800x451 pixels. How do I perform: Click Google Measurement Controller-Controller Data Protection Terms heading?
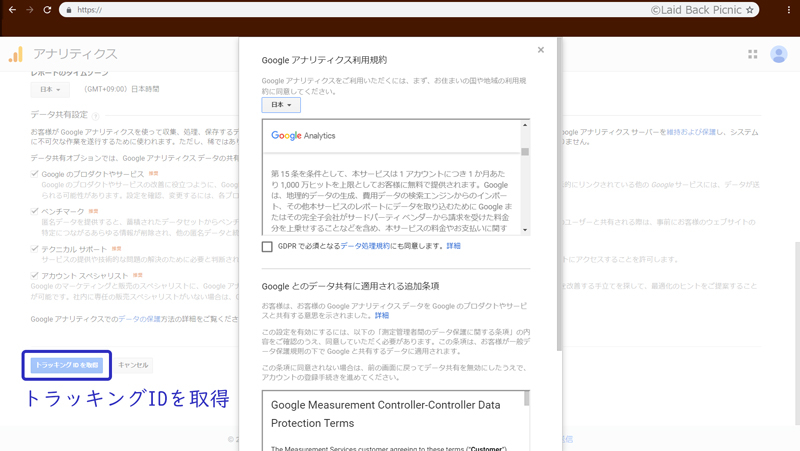386,414
